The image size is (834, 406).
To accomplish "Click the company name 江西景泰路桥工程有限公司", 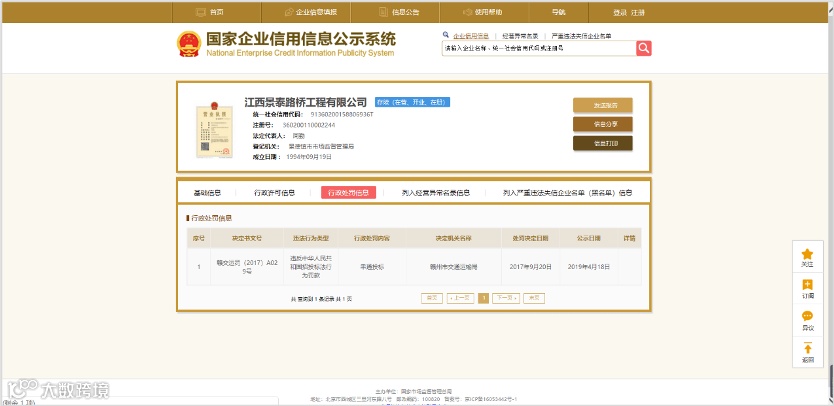I will pos(306,102).
